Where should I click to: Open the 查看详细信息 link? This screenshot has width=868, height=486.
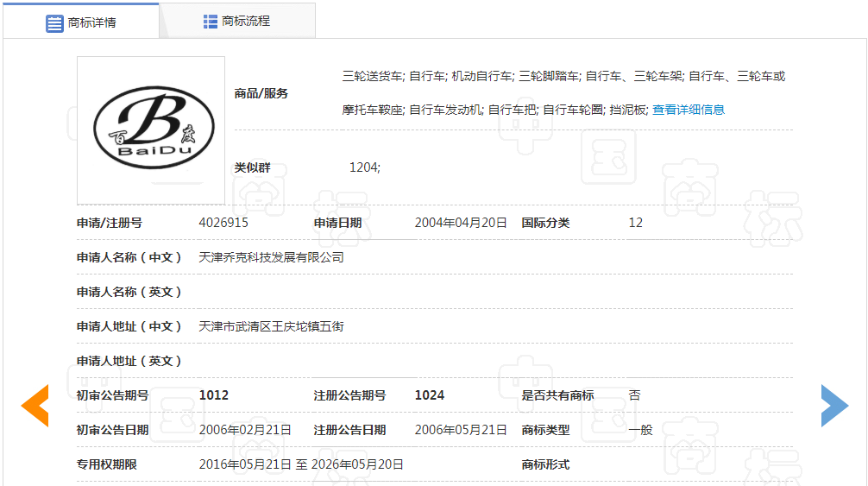688,110
